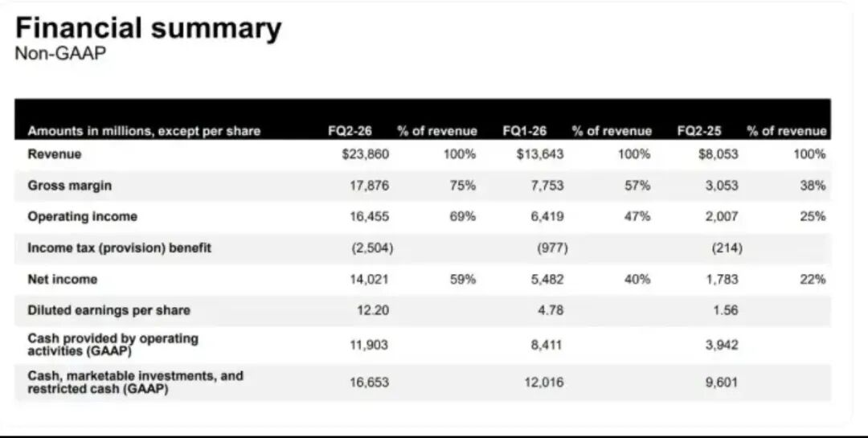Click the Net income row label
The image size is (868, 438).
click(x=62, y=279)
